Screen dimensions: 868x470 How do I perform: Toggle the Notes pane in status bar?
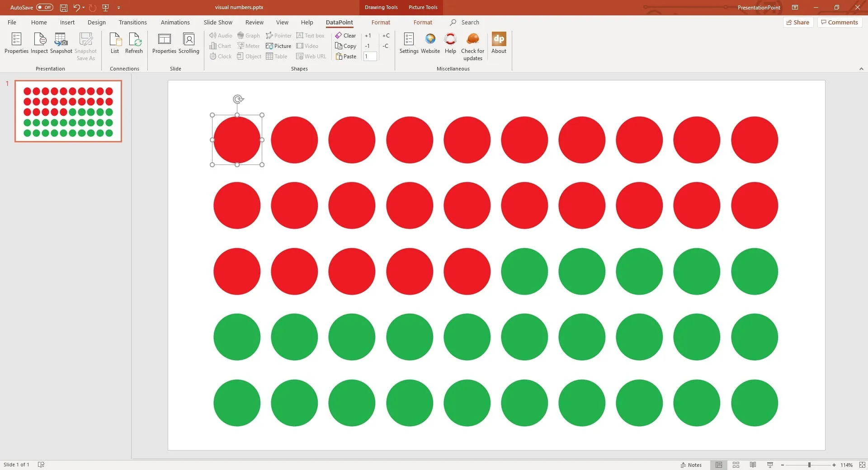coord(691,465)
